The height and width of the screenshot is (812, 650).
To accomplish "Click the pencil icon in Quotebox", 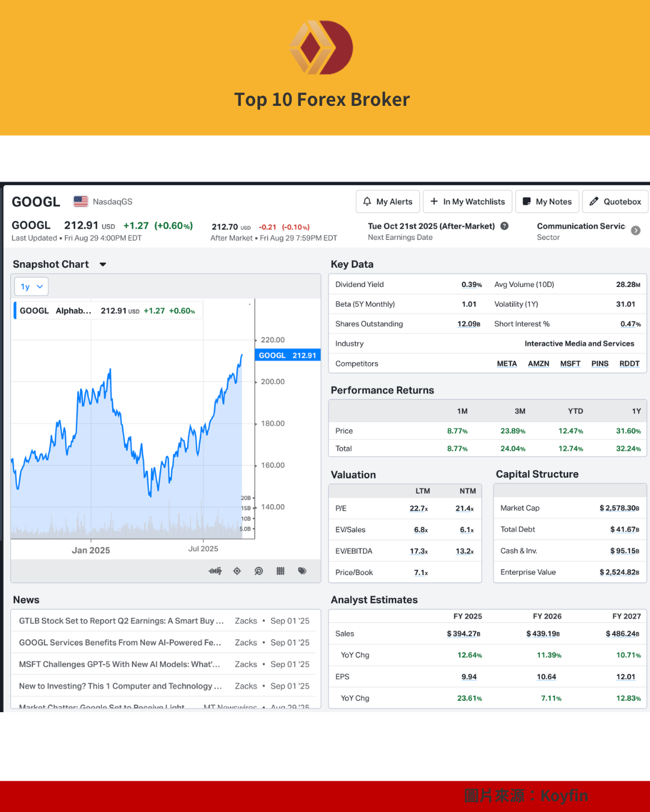I will pos(594,201).
